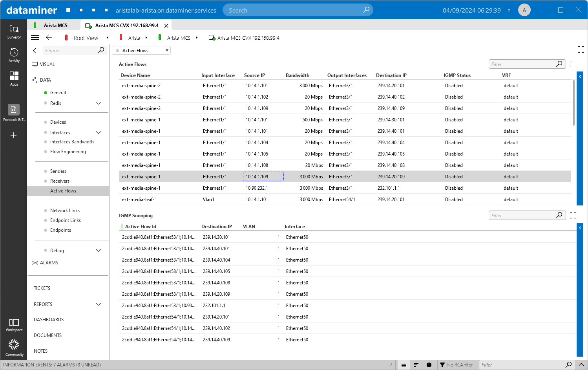Click the magnifier in alarm console filter
Image resolution: width=588 pixels, height=370 pixels.
pyautogui.click(x=568, y=365)
